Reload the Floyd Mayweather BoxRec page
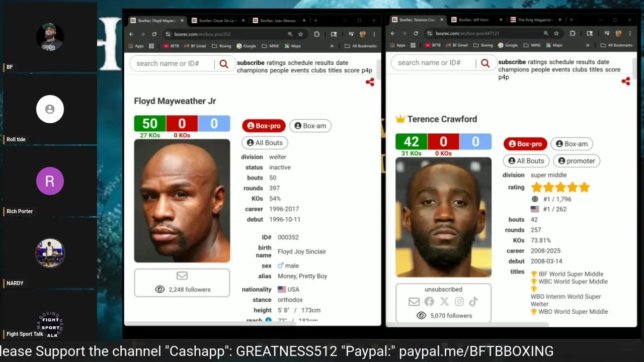 (x=154, y=34)
